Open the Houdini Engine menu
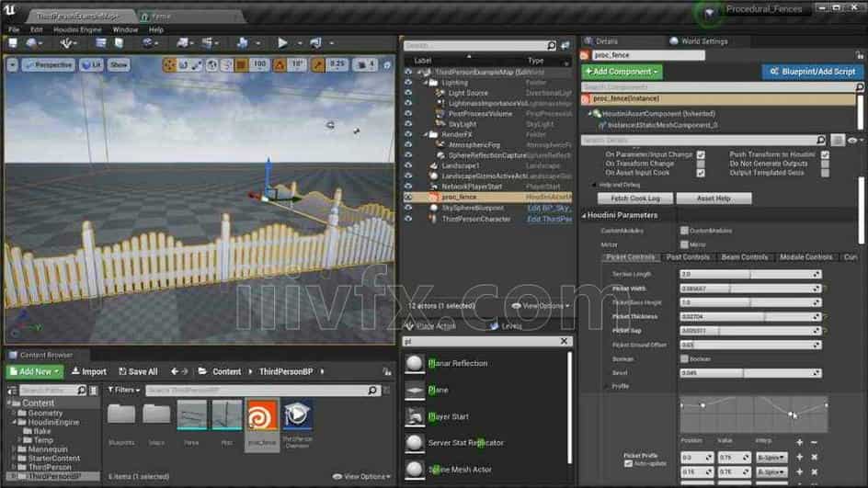 (x=77, y=29)
